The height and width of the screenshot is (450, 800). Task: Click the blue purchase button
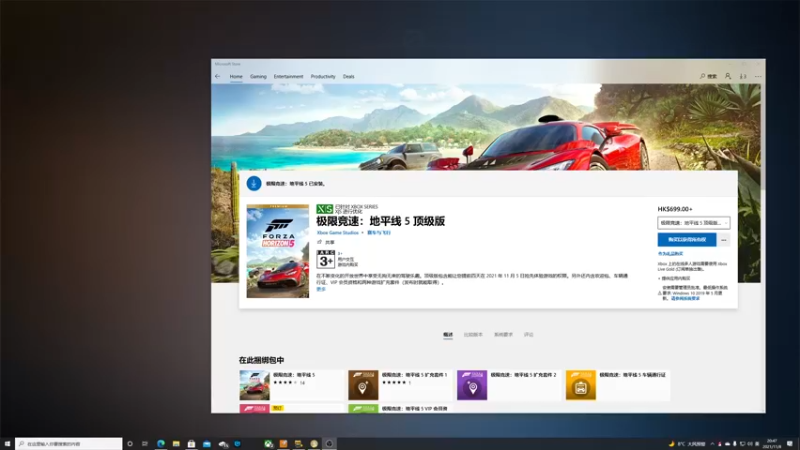pyautogui.click(x=687, y=240)
